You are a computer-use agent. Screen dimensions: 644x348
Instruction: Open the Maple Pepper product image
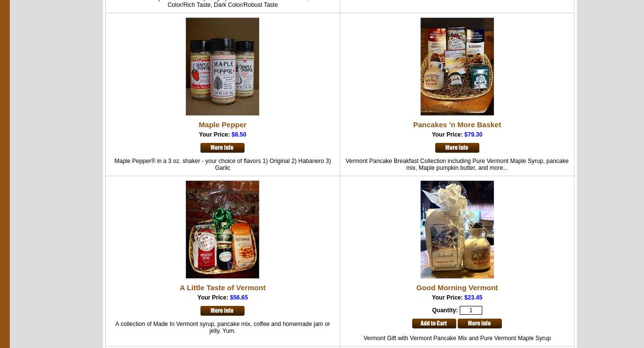pyautogui.click(x=222, y=67)
